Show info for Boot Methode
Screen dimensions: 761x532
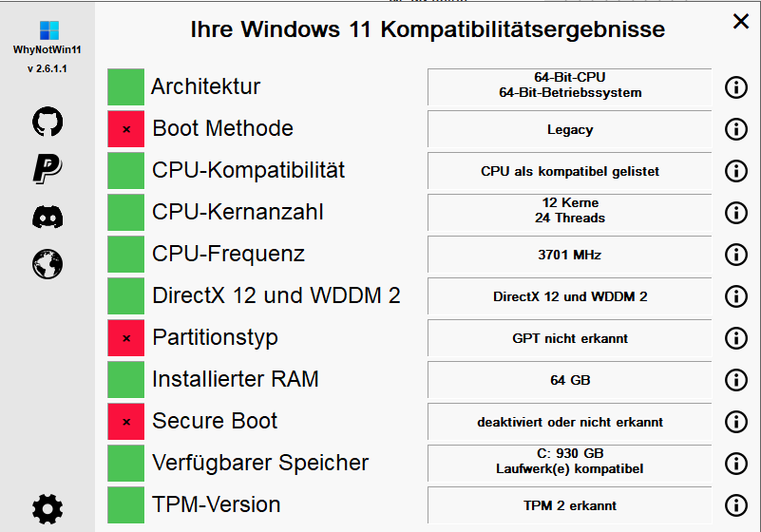tap(736, 129)
